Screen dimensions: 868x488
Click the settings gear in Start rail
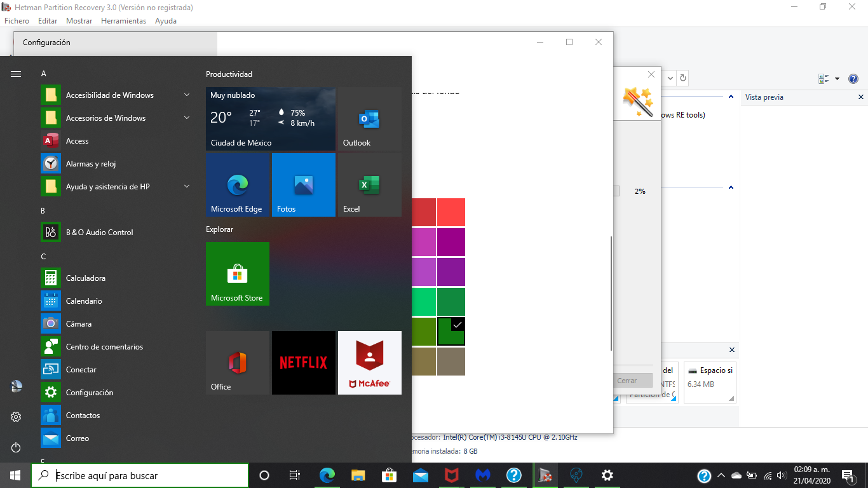point(16,417)
